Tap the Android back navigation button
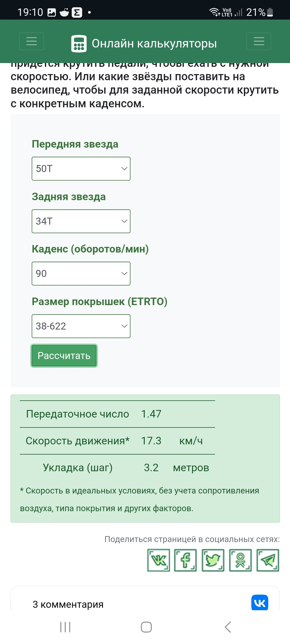 pos(228,627)
